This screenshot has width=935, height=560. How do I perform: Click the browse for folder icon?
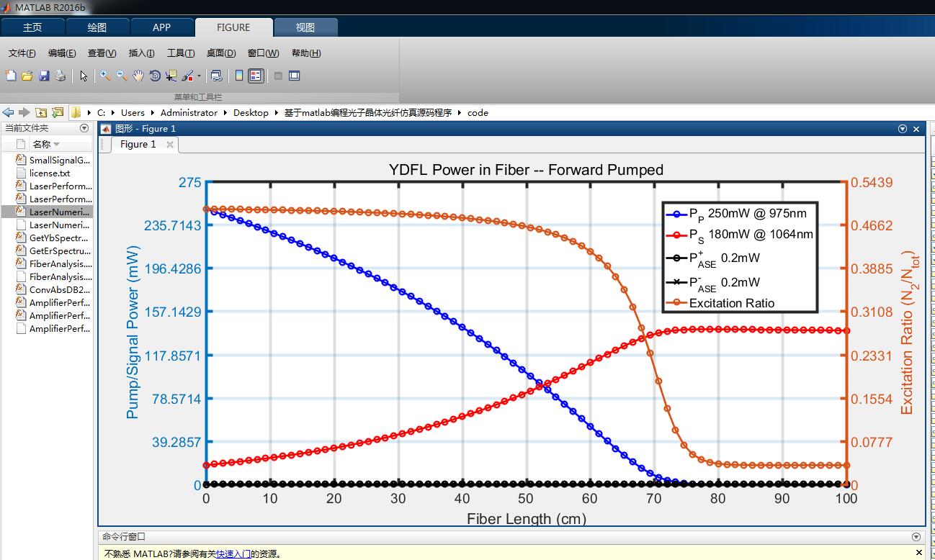point(58,112)
